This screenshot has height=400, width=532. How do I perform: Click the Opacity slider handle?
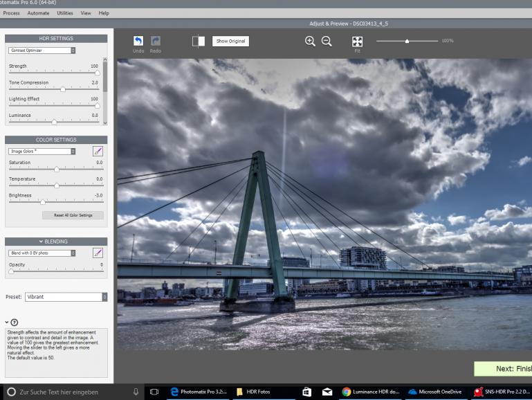[x=11, y=271]
